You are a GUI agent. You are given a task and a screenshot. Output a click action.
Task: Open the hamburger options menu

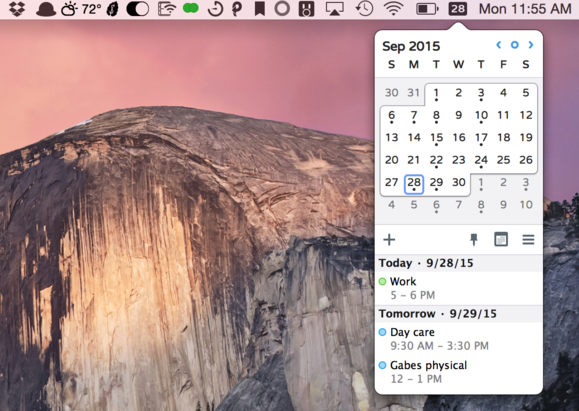[528, 240]
